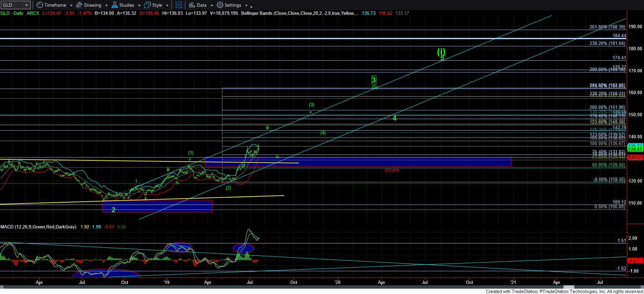The height and width of the screenshot is (294, 644).
Task: Click the 184.44 price level label
Action: 619,35
